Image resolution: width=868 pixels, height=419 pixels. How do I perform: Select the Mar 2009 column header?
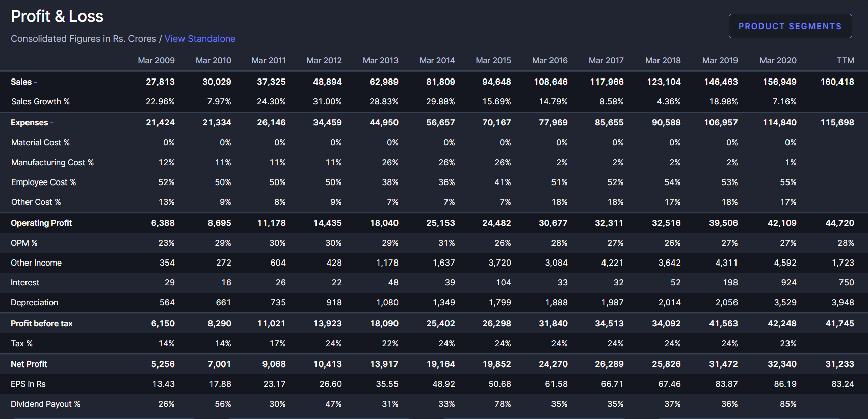pyautogui.click(x=156, y=60)
